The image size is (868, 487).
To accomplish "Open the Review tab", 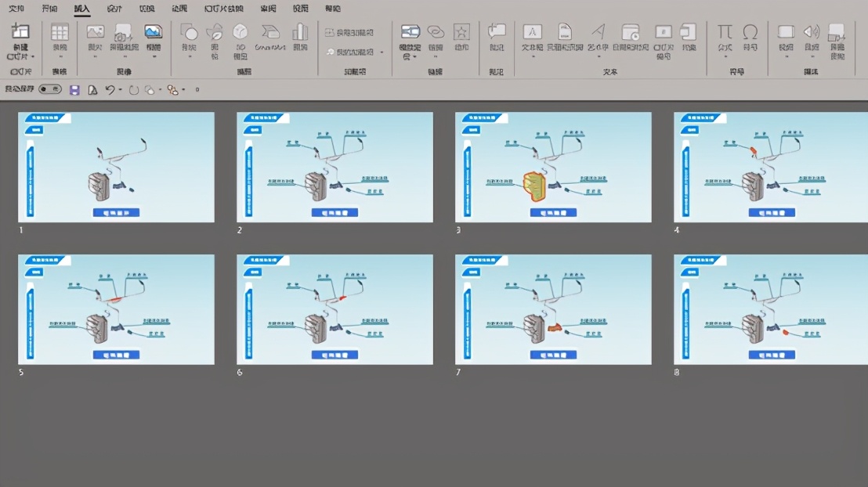I will 268,9.
